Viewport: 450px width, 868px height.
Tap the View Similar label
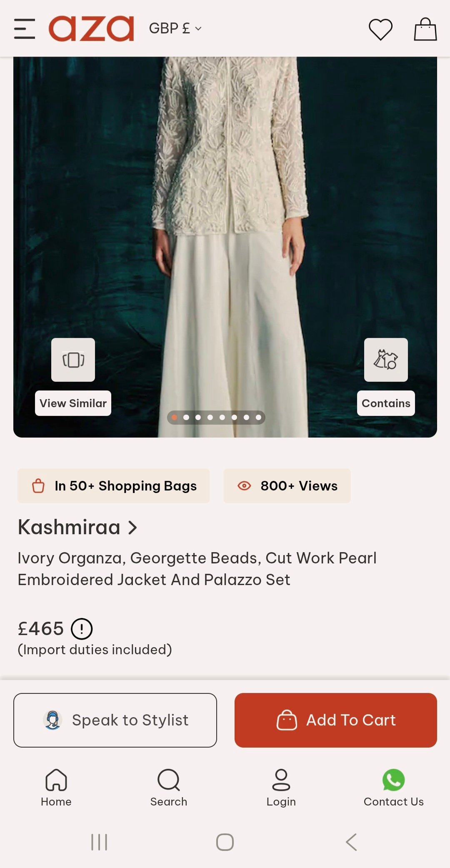tap(73, 403)
